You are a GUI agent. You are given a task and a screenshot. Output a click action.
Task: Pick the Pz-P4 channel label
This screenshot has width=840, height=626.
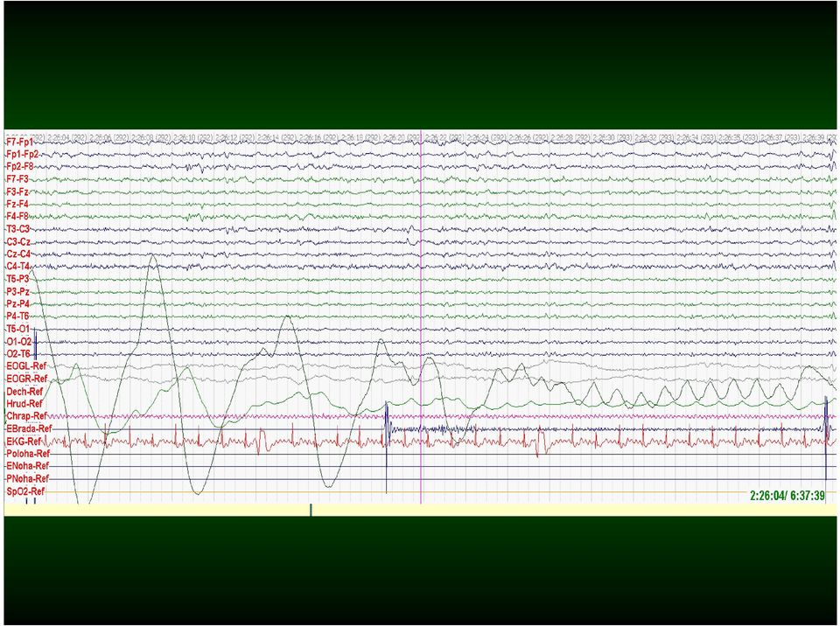(17, 304)
